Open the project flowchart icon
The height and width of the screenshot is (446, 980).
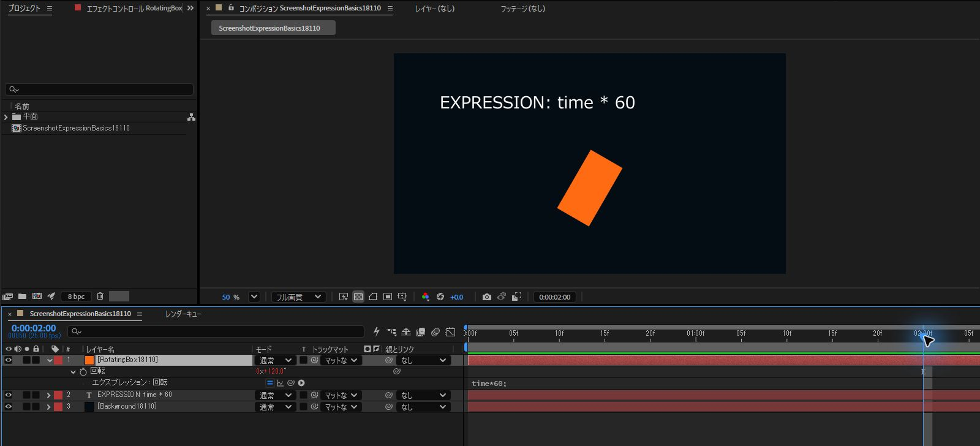[x=191, y=117]
